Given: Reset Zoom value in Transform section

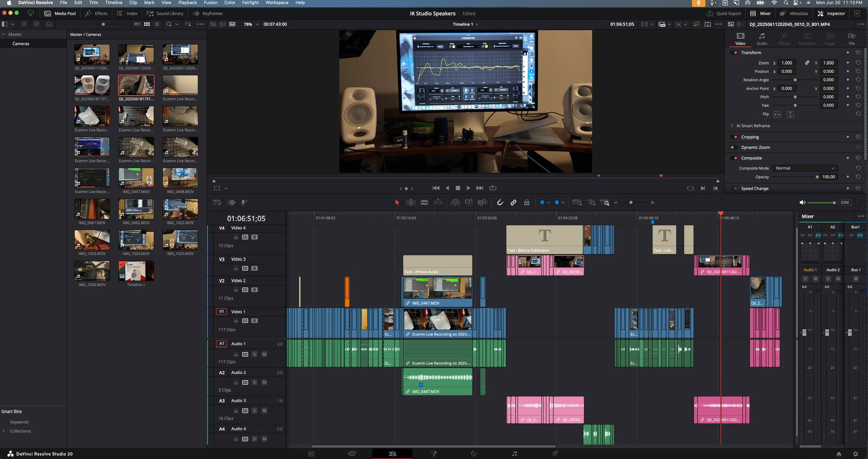Looking at the screenshot, I should pyautogui.click(x=858, y=63).
